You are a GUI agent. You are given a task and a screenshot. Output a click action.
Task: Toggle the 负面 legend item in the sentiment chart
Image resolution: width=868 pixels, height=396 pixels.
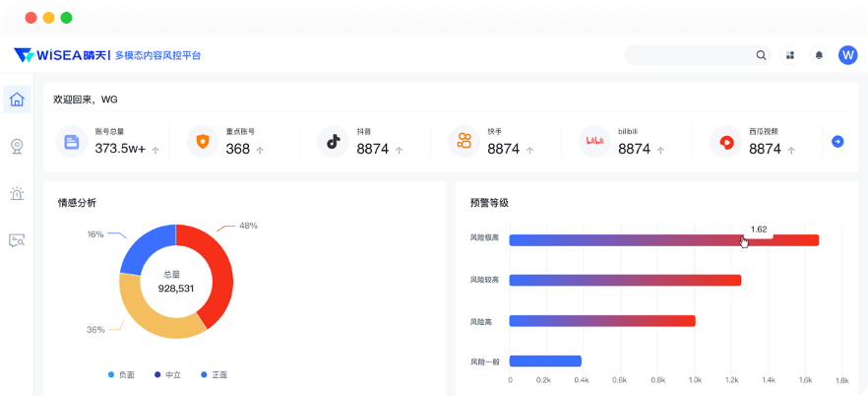[x=121, y=375]
